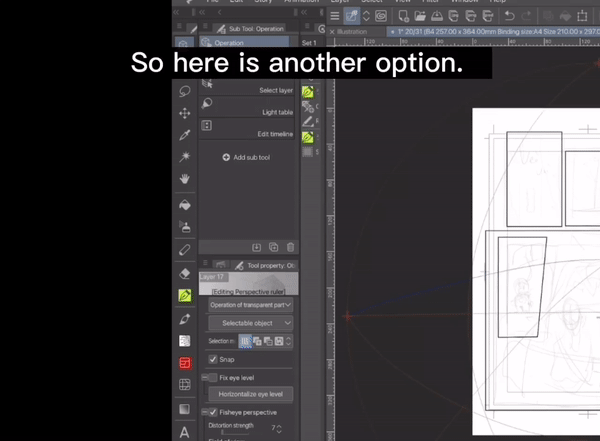The width and height of the screenshot is (600, 441).
Task: Toggle the Snap checkbox
Action: point(213,359)
